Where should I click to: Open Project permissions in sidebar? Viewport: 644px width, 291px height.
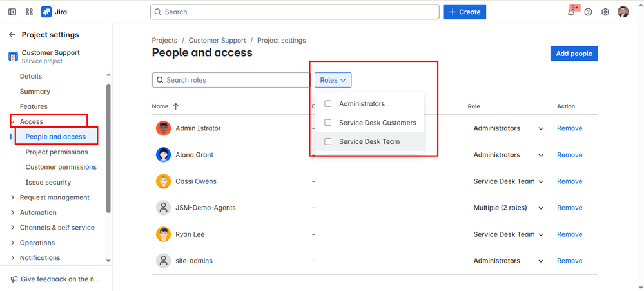coord(57,152)
